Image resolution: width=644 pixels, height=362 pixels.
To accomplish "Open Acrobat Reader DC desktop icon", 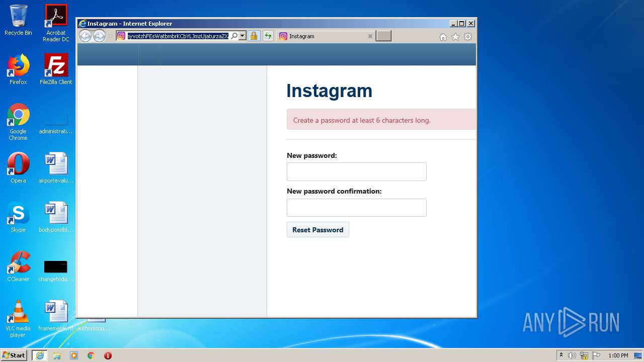I will coord(56,23).
